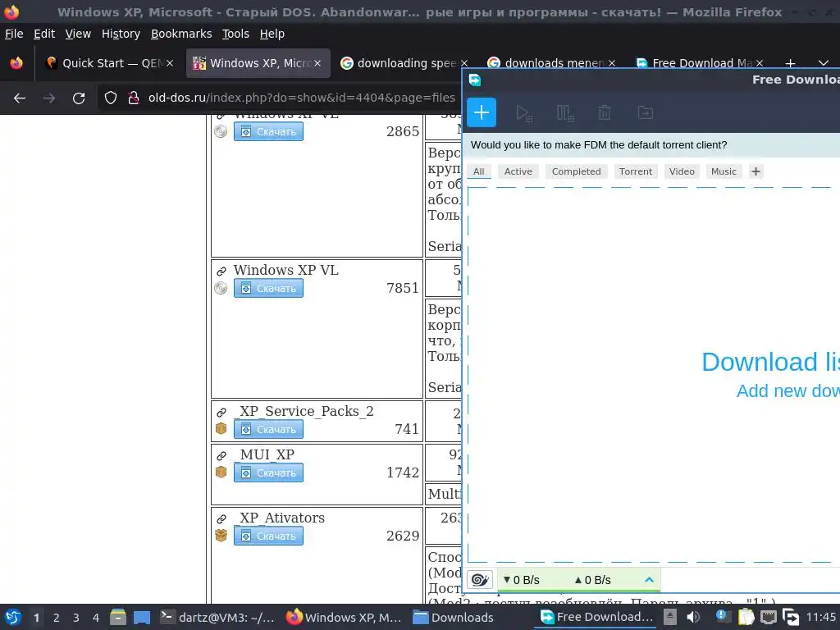
Task: Click link icon next to _XP_Ativators
Action: pos(221,519)
